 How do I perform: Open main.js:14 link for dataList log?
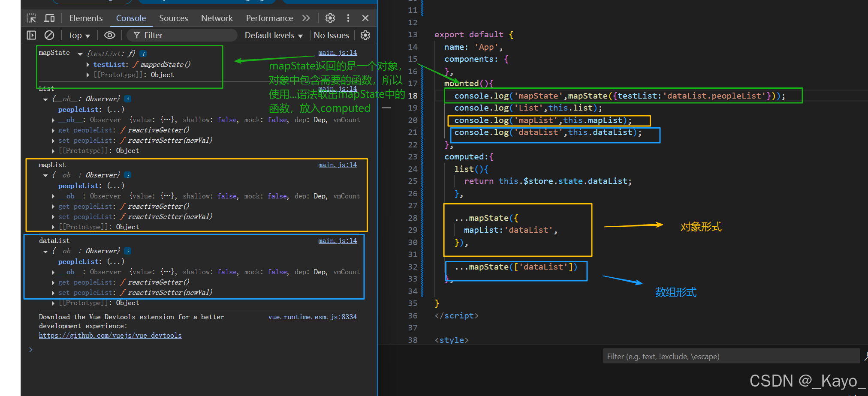pyautogui.click(x=338, y=240)
